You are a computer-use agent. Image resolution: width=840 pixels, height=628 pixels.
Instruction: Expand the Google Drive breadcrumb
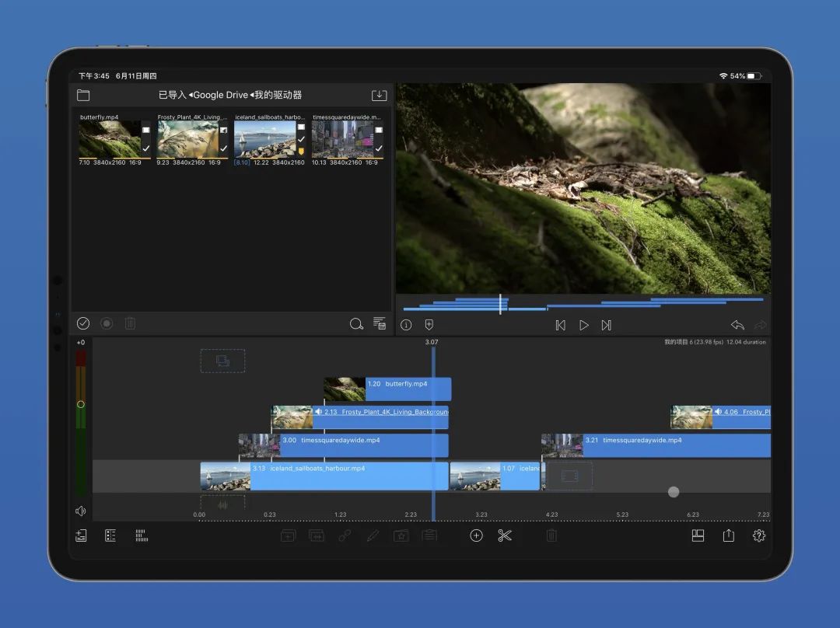[219, 96]
